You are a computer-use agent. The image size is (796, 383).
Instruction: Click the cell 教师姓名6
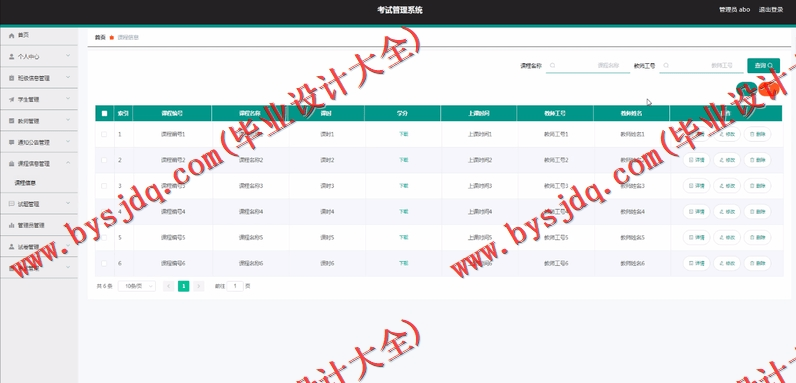click(x=632, y=263)
